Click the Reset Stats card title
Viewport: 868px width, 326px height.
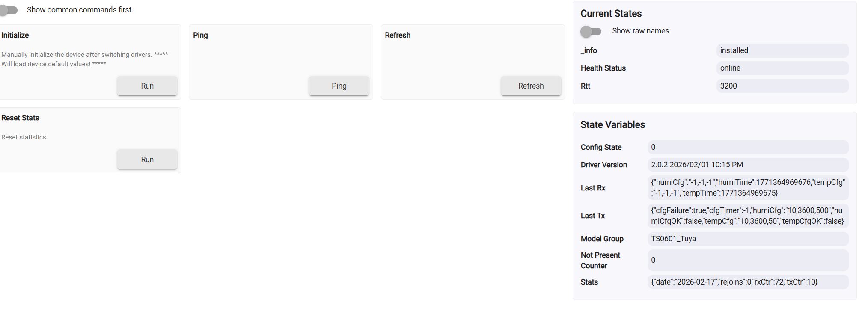pyautogui.click(x=20, y=118)
